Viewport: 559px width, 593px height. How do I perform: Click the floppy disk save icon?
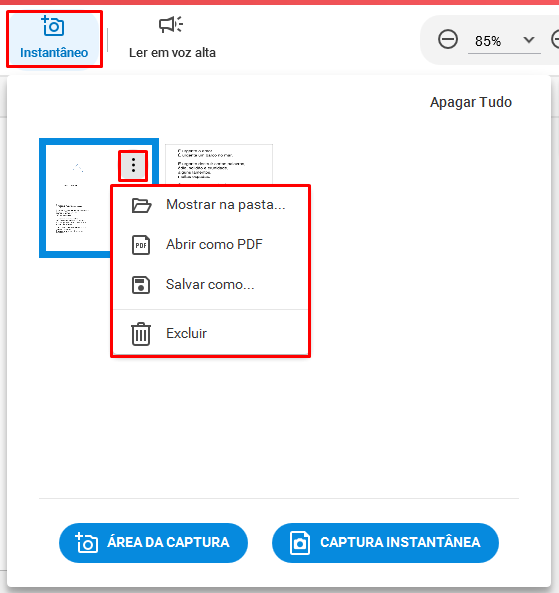[x=141, y=285]
